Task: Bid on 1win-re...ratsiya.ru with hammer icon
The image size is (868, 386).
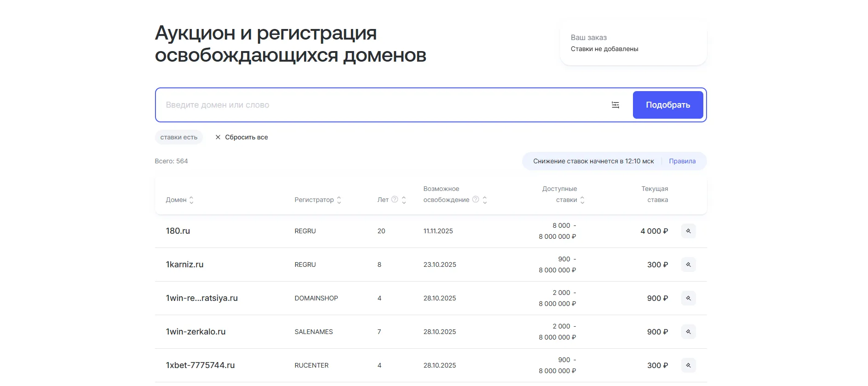Action: coord(688,298)
